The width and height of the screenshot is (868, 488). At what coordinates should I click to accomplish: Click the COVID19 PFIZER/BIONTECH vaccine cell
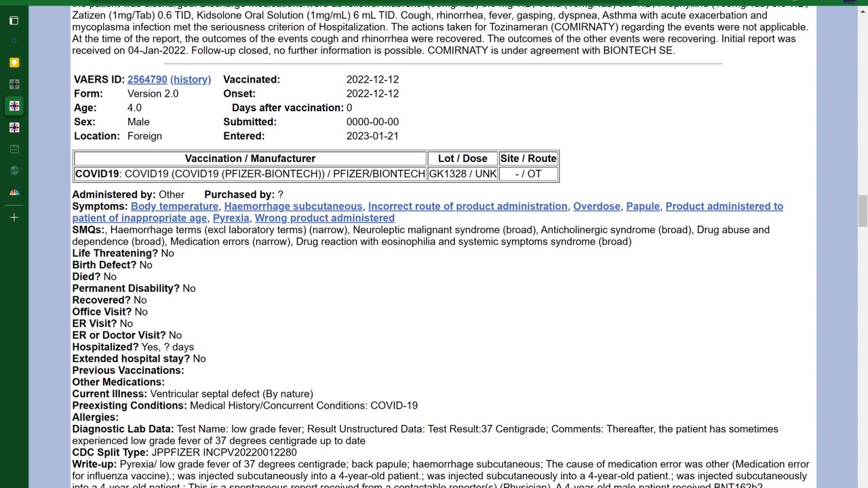[x=250, y=174]
